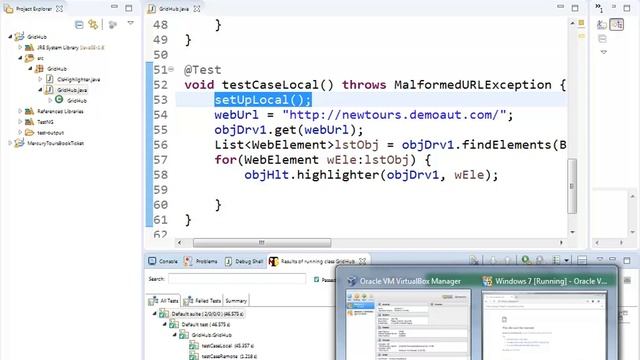Click the highlighted setUpLocal() call
This screenshot has width=640, height=360.
[x=263, y=100]
